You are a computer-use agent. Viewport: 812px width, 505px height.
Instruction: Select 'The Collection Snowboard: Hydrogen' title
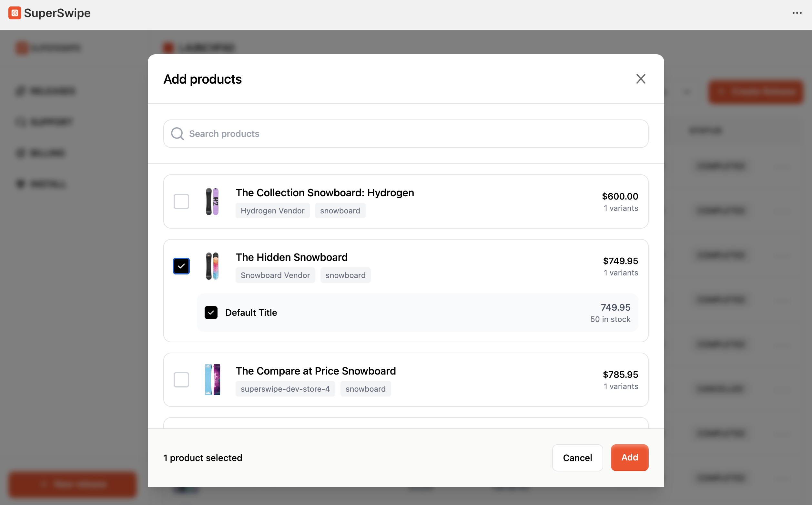tap(325, 193)
